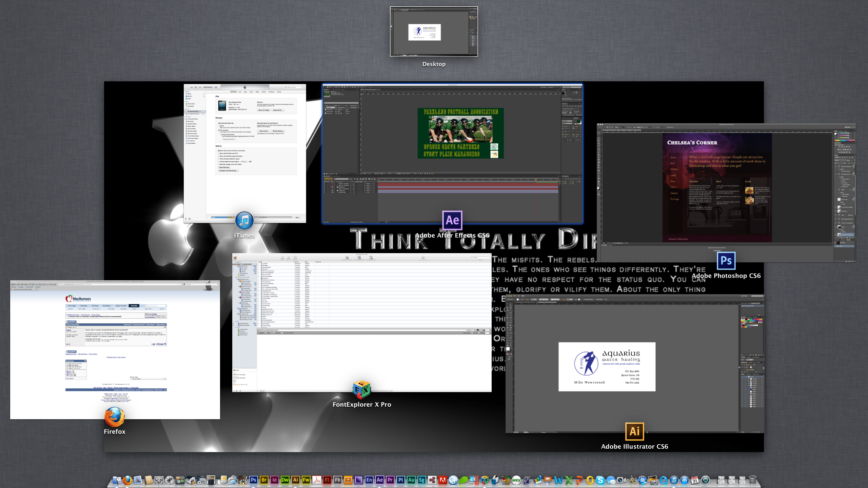Open Finder from the Dock
This screenshot has width=868, height=488.
pyautogui.click(x=117, y=480)
